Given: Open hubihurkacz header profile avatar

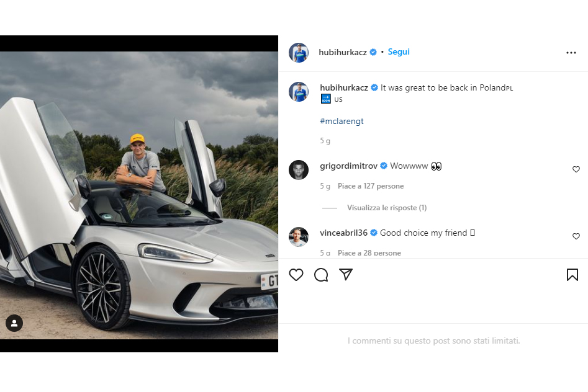Looking at the screenshot, I should click(299, 53).
